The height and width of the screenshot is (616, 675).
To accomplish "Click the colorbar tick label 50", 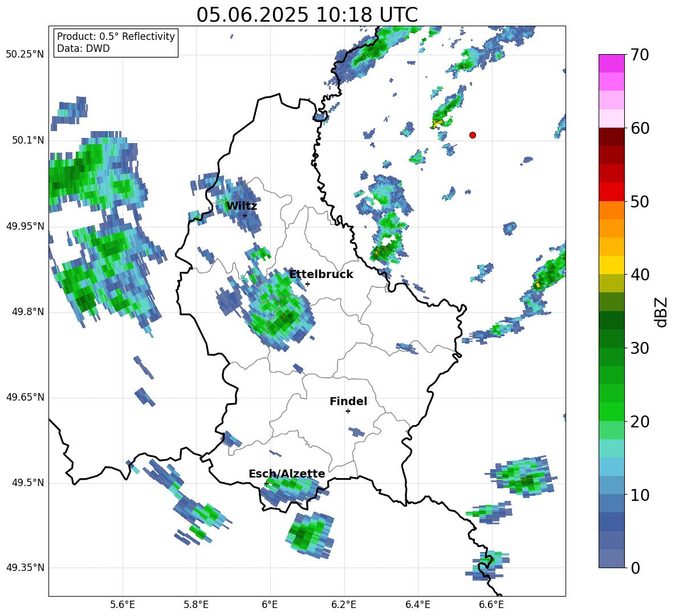I will pos(639,202).
